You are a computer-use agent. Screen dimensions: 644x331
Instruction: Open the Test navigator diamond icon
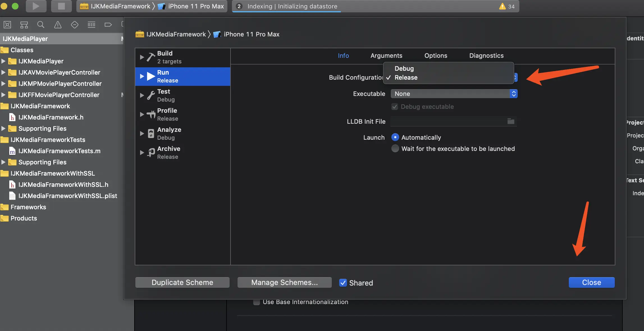coord(74,25)
